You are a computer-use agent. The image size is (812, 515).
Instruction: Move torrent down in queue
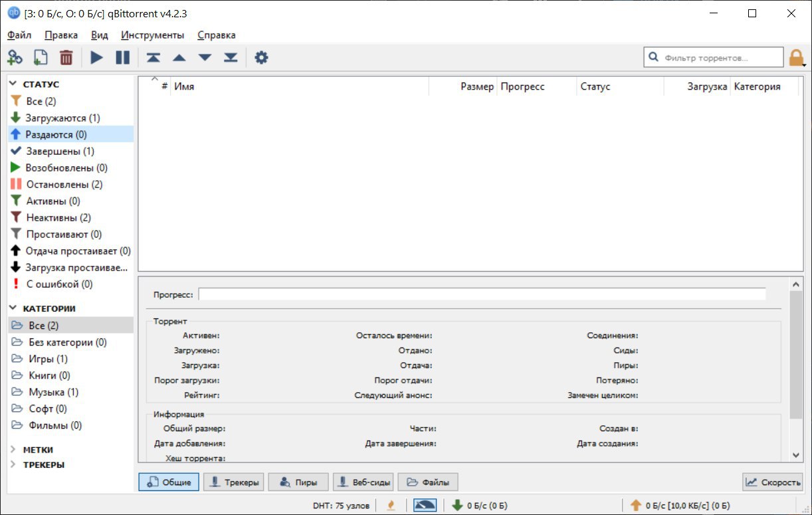205,58
